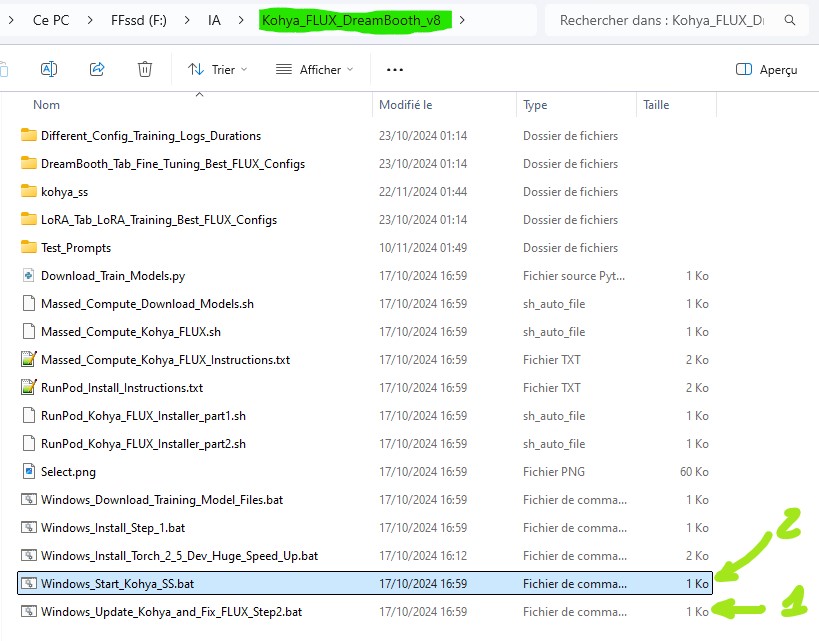Open the Share icon
Screen dimensions: 819x641
[x=97, y=69]
